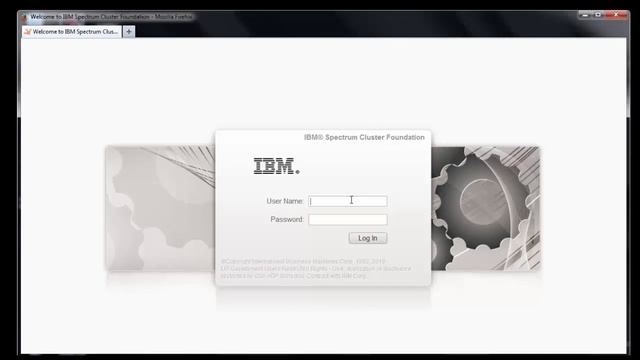Click the User Name label
The height and width of the screenshot is (360, 640).
pos(285,201)
